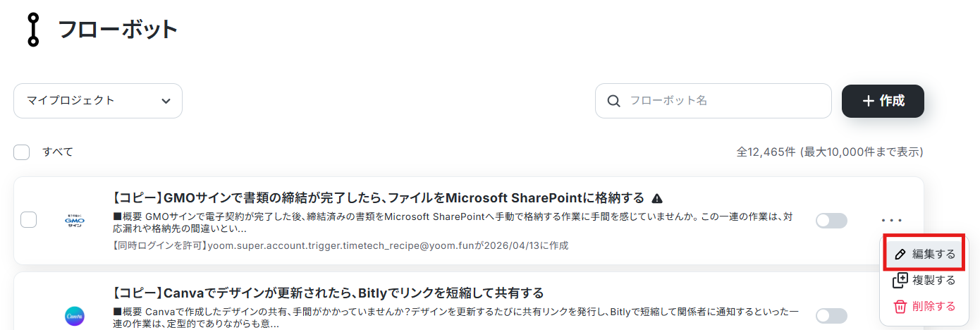Click the warning triangle beside GMOサイン title
The width and height of the screenshot is (980, 330).
click(657, 198)
